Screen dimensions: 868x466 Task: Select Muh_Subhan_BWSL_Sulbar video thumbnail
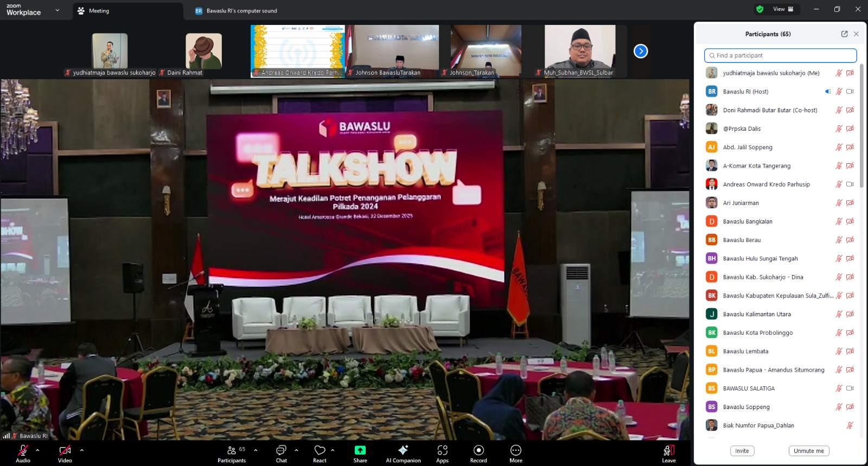tap(580, 51)
